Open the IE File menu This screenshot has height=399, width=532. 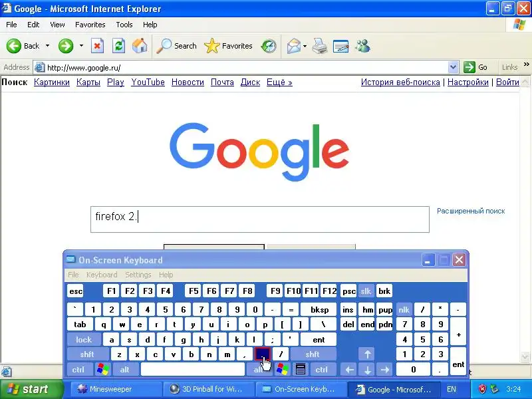(x=11, y=25)
